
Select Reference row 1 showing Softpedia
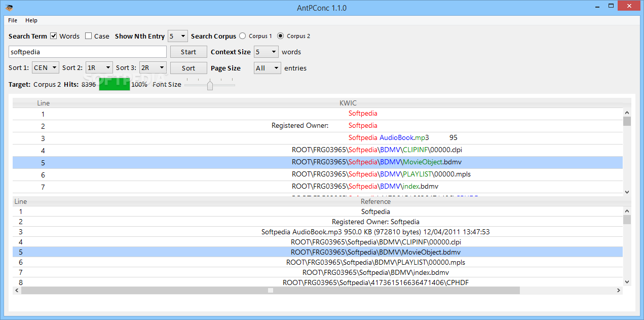point(318,211)
